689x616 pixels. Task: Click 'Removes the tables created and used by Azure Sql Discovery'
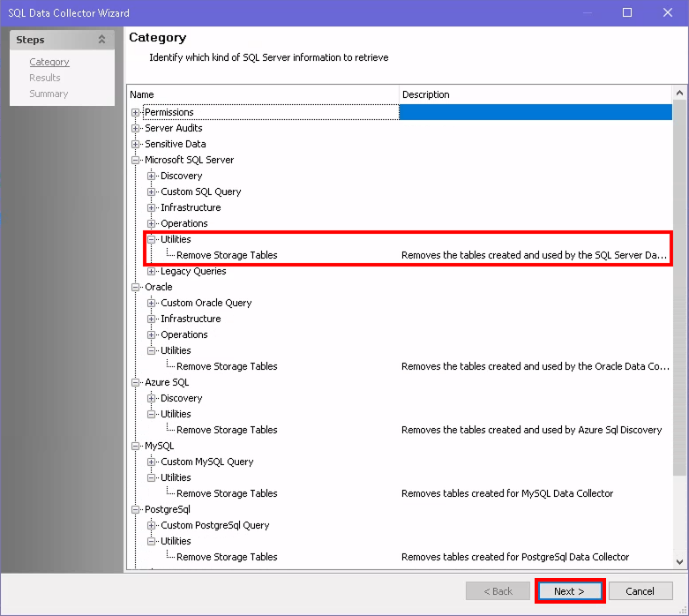pyautogui.click(x=532, y=430)
